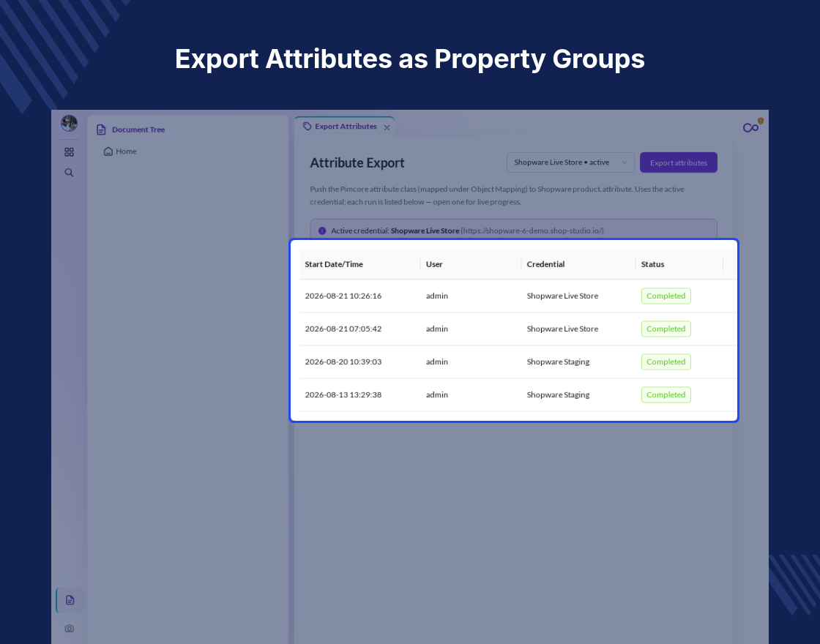
Task: Click the tag icon on Export Attributes tab
Action: coord(307,127)
